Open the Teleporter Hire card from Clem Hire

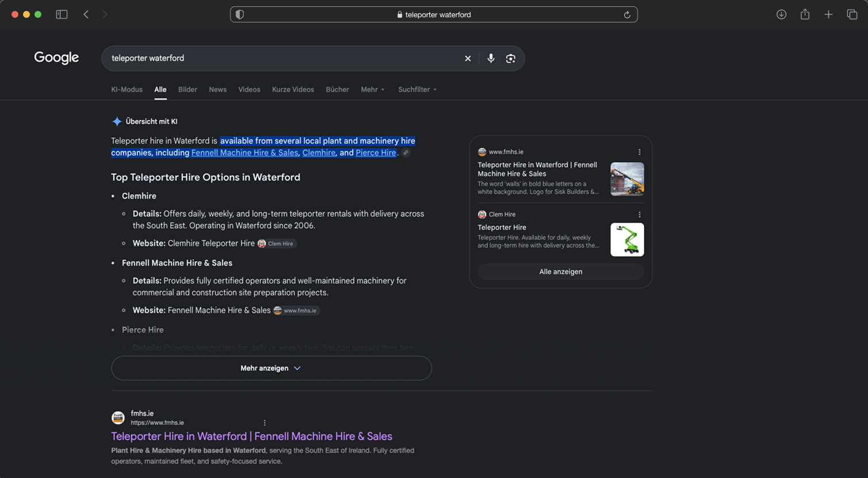pos(502,228)
